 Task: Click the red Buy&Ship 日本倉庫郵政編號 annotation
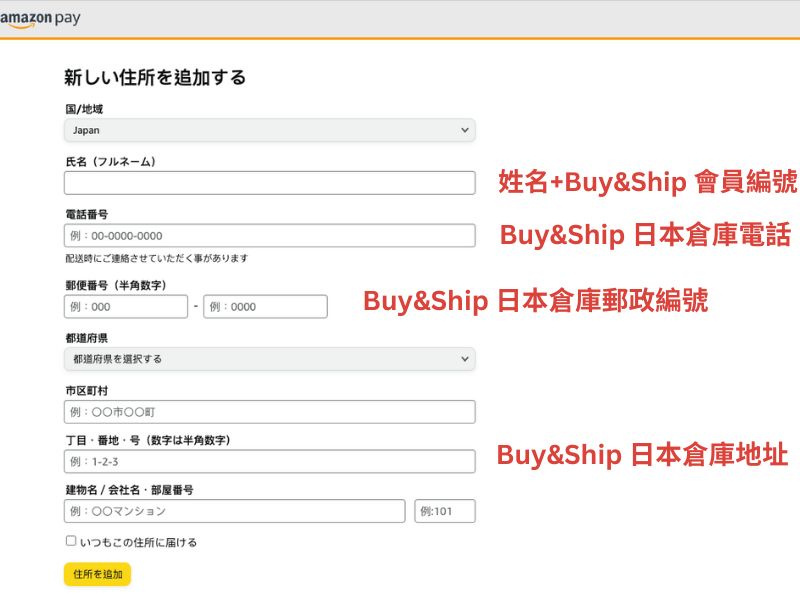tap(535, 301)
